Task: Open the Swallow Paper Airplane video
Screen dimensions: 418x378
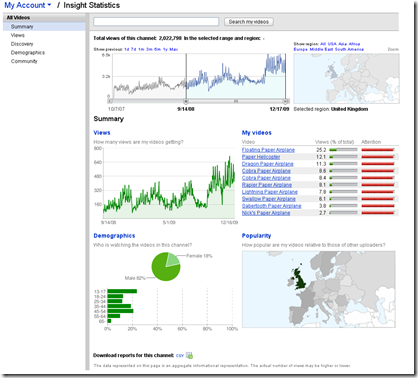Action: click(269, 199)
